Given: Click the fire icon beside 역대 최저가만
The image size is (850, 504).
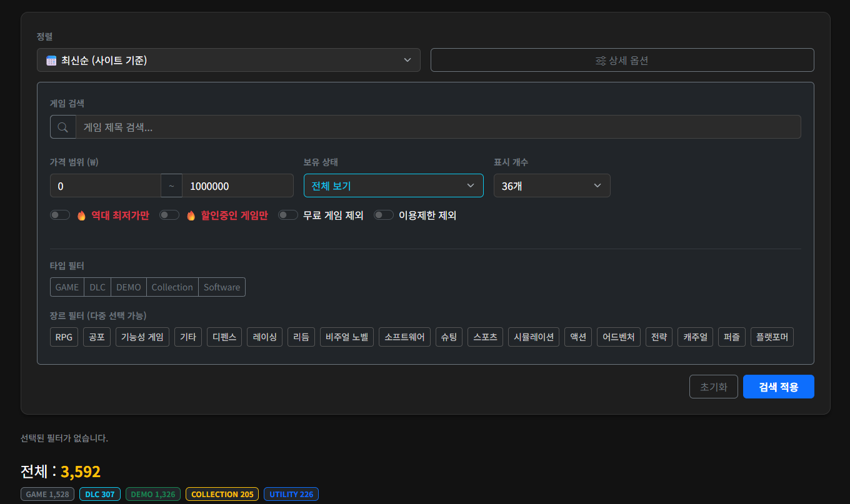Looking at the screenshot, I should (81, 215).
